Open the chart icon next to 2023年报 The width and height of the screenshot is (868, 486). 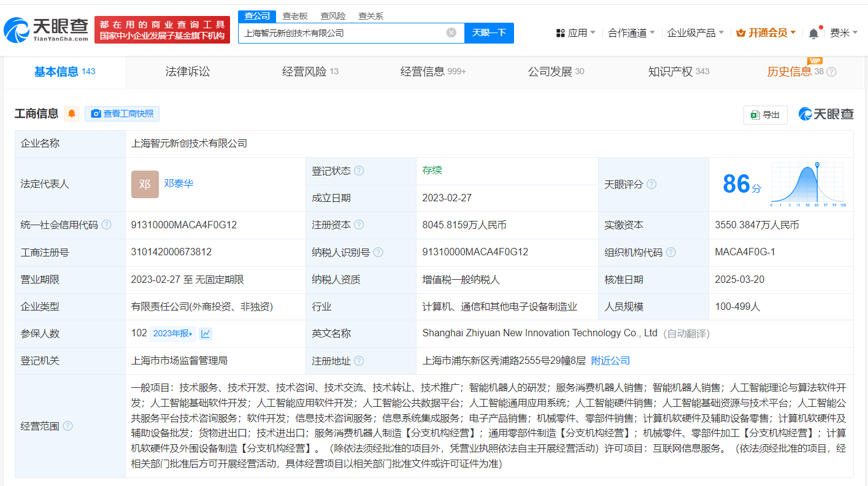pos(205,333)
